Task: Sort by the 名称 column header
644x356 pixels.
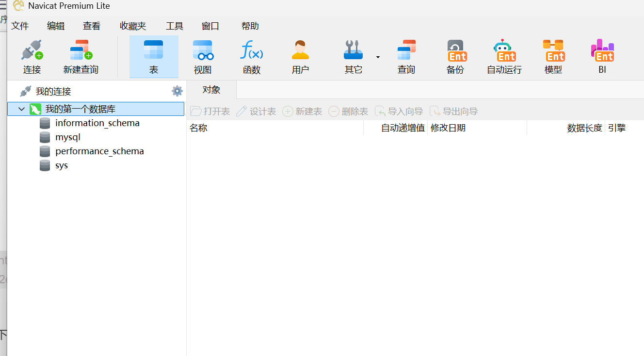Action: [198, 128]
